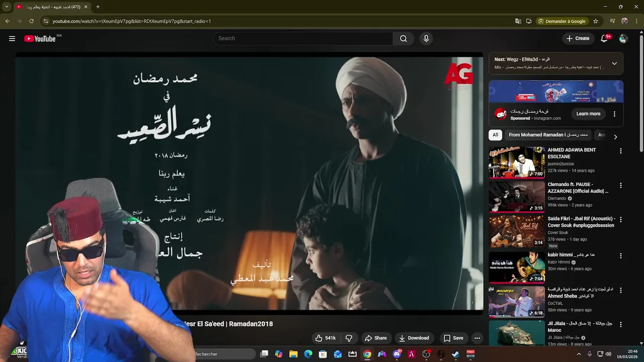The image size is (644, 362).
Task: Reload the page
Action: click(31, 21)
